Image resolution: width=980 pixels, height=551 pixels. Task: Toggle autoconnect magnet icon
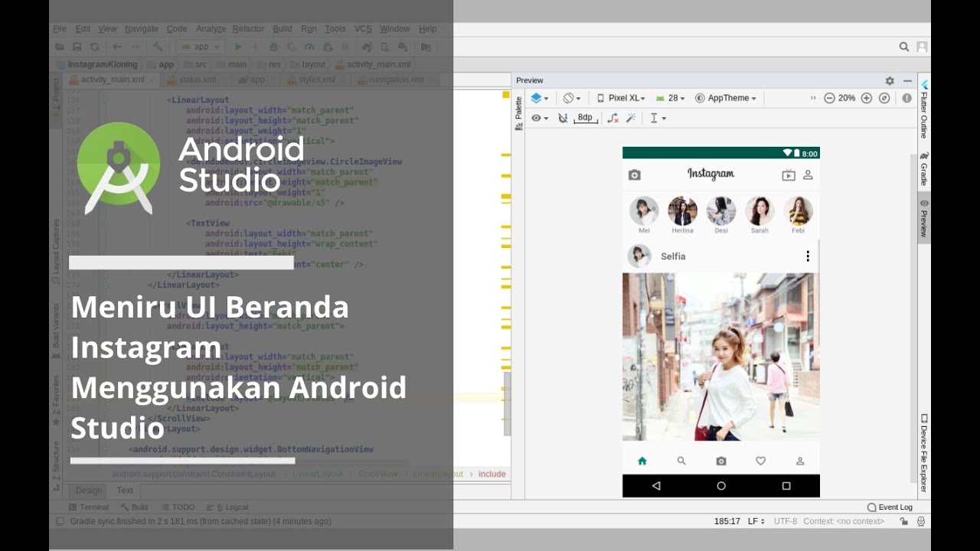click(563, 118)
